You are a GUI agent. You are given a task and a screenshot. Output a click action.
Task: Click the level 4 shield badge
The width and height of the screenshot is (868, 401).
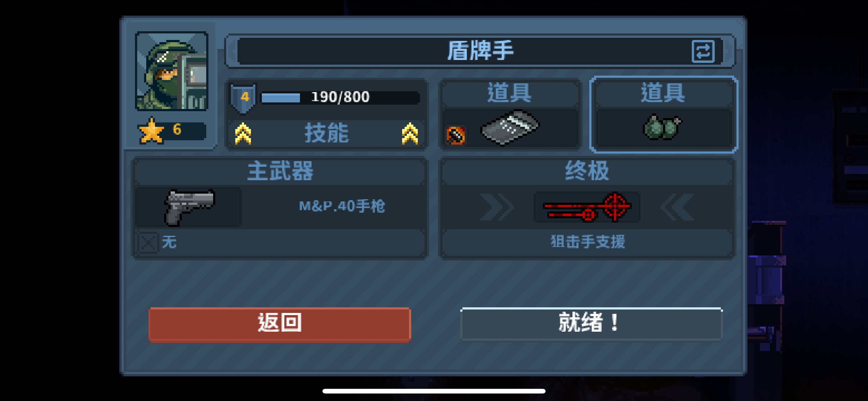[x=243, y=98]
